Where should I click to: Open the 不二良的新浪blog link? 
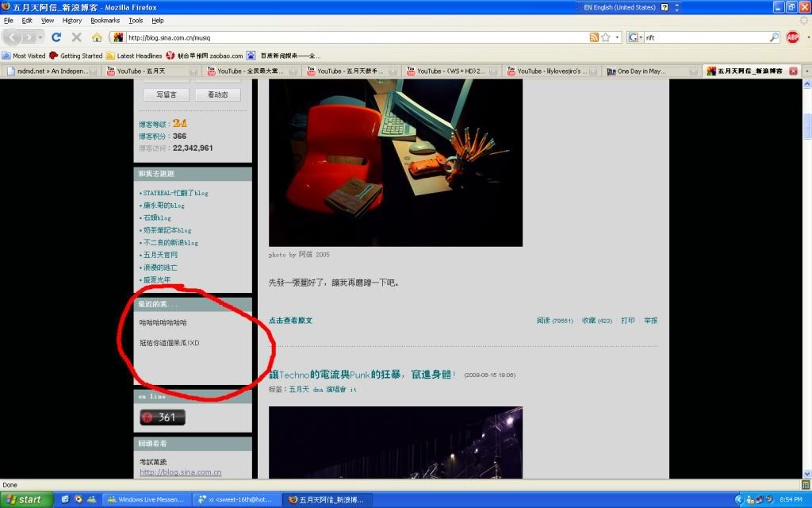pos(170,243)
